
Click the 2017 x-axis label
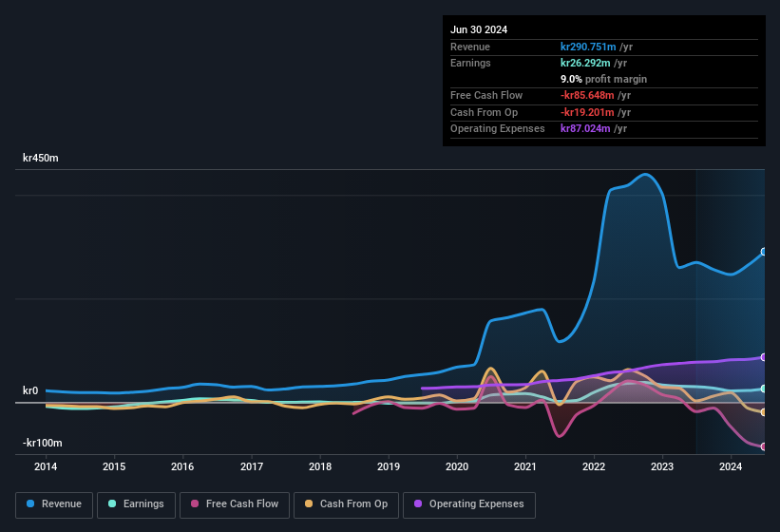[251, 466]
